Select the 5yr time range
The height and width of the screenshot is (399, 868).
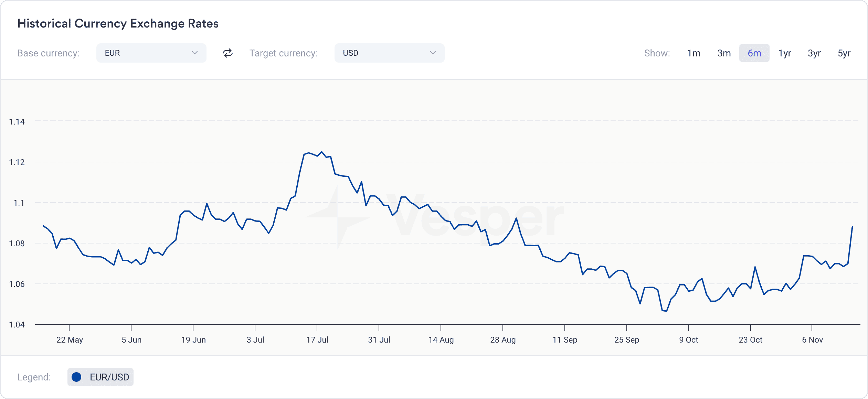coord(844,53)
